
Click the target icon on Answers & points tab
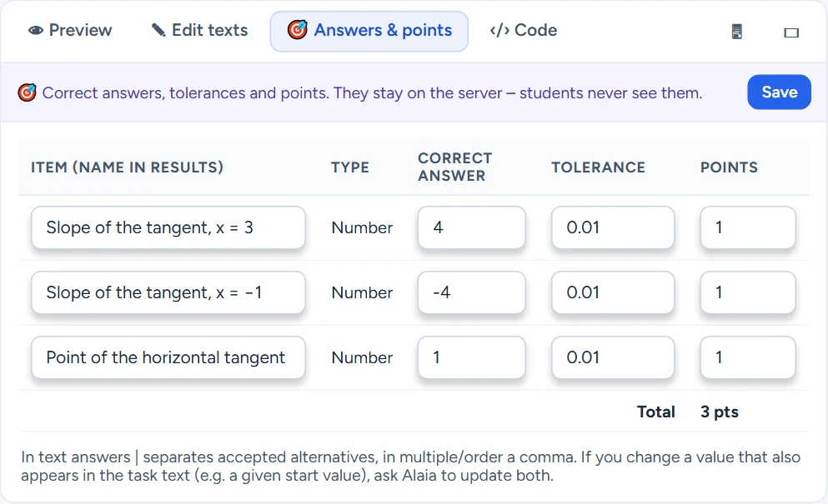point(298,30)
